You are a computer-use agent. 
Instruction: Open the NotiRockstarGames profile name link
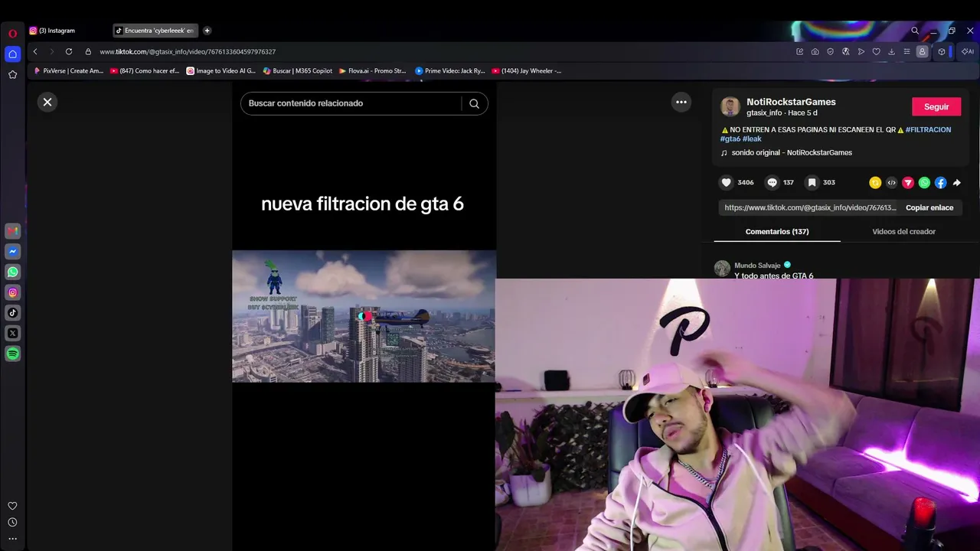tap(791, 102)
